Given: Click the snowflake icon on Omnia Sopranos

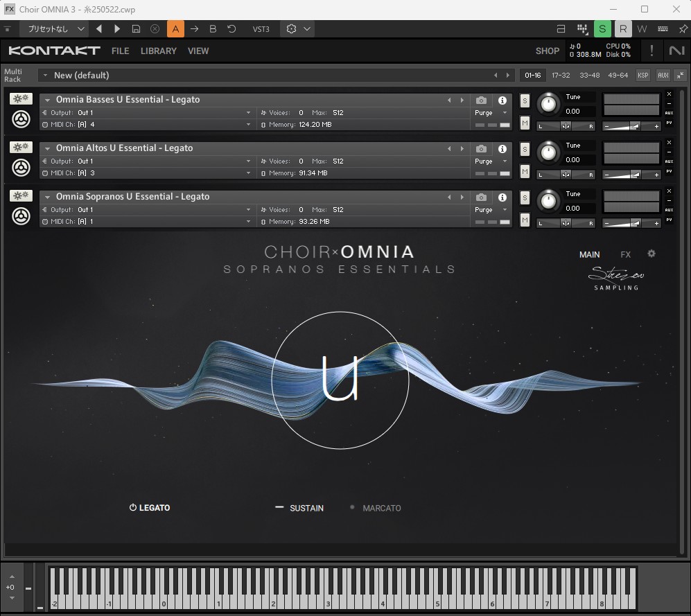Looking at the screenshot, I should tap(21, 195).
